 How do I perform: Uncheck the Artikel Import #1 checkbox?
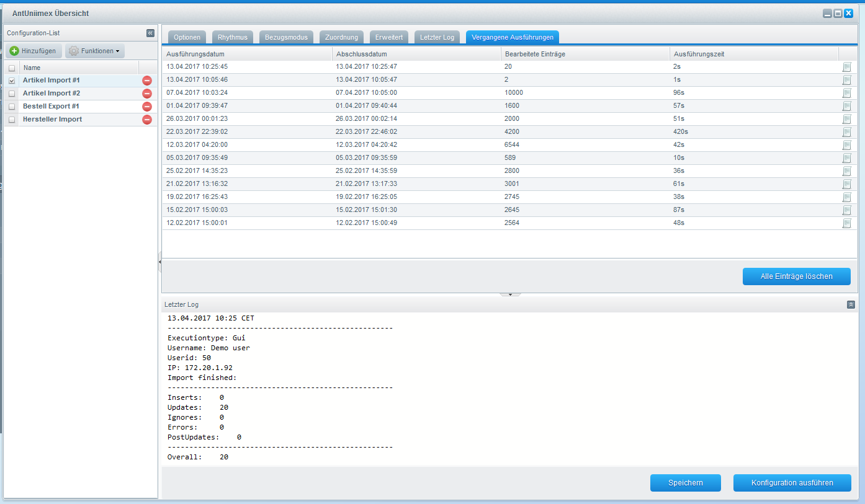pos(12,81)
